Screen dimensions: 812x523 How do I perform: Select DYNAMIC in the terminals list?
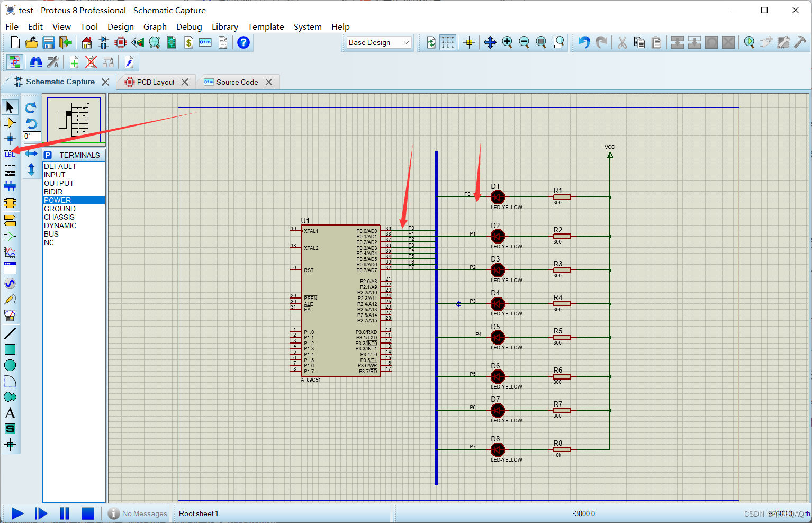[x=74, y=226]
